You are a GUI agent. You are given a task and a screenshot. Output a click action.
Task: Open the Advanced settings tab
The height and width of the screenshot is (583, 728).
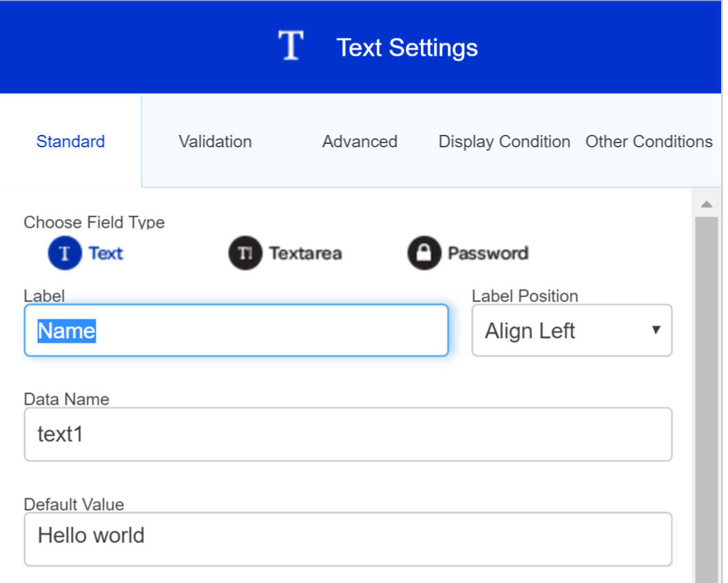[359, 141]
